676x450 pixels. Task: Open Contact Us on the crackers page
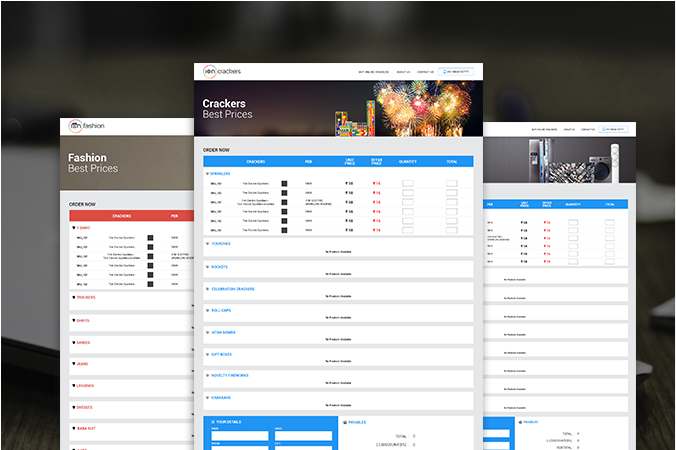[426, 72]
